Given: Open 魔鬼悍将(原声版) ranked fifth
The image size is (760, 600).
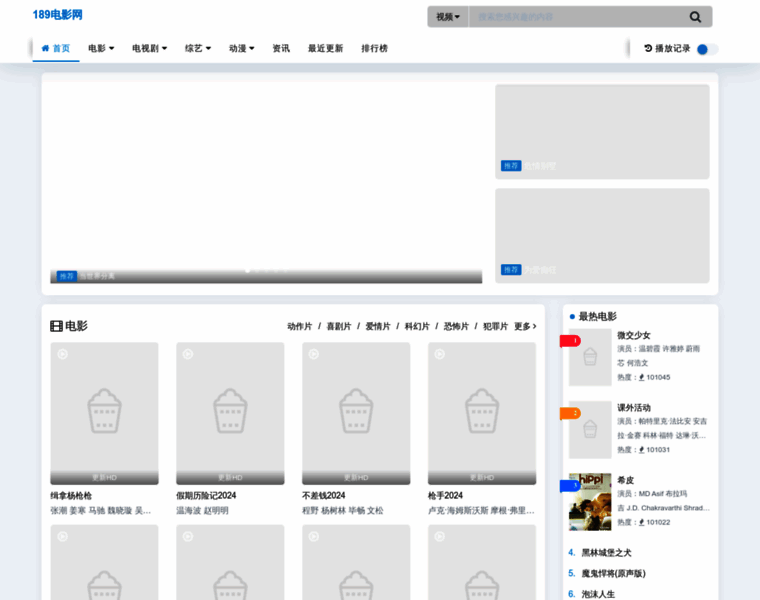Looking at the screenshot, I should pyautogui.click(x=614, y=573).
